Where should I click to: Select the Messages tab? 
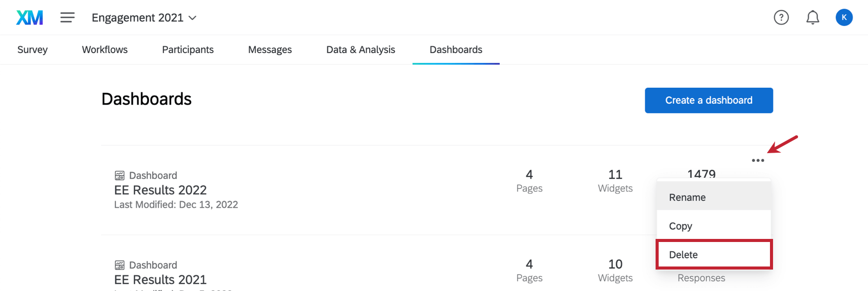click(270, 50)
